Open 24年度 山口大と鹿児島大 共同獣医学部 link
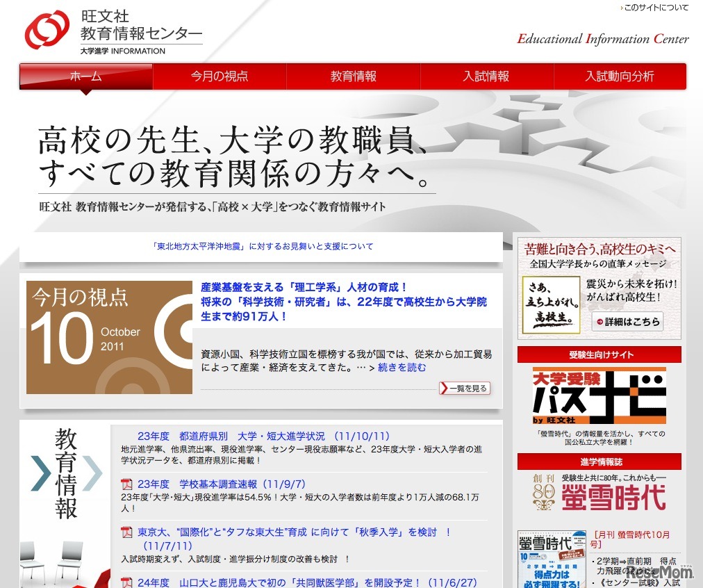This screenshot has height=588, width=703. [307, 582]
